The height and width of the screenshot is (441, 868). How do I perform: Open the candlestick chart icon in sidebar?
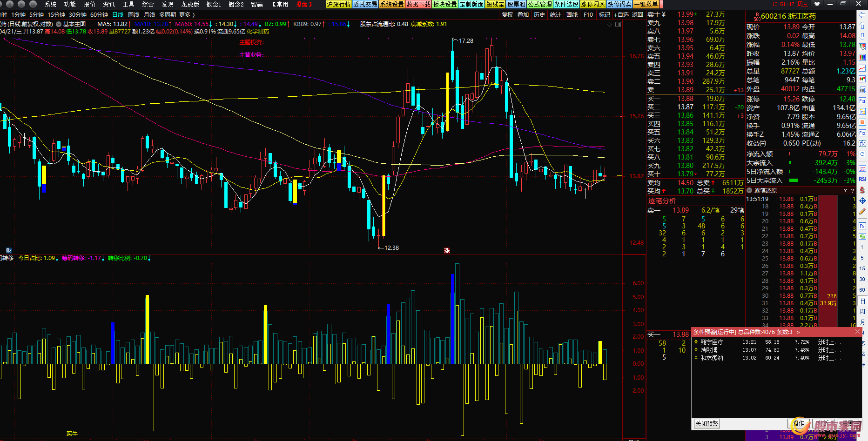click(862, 78)
